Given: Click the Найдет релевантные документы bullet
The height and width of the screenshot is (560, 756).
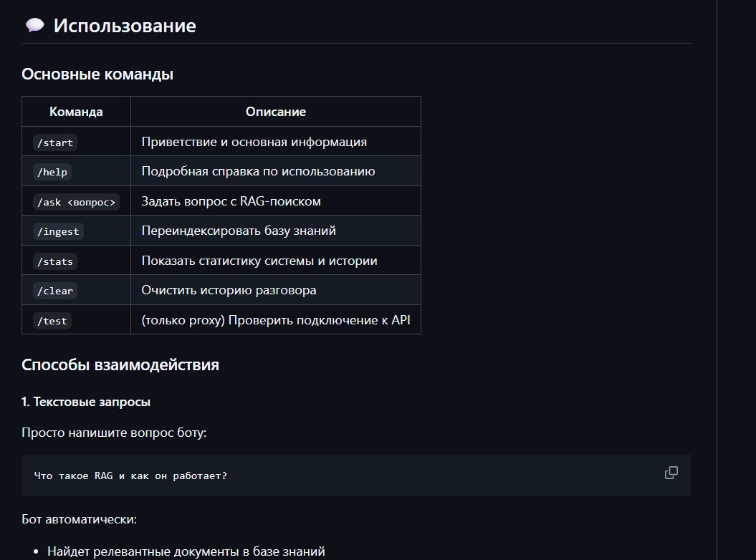Looking at the screenshot, I should point(186,551).
